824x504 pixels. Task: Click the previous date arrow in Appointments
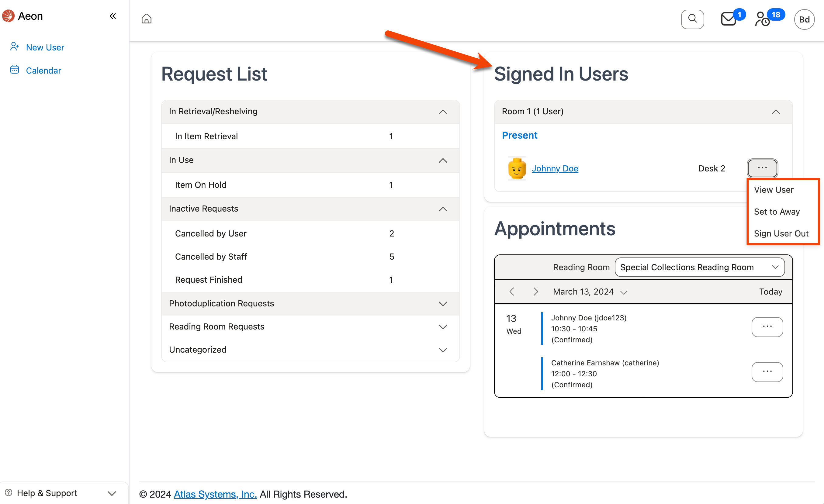pyautogui.click(x=512, y=291)
